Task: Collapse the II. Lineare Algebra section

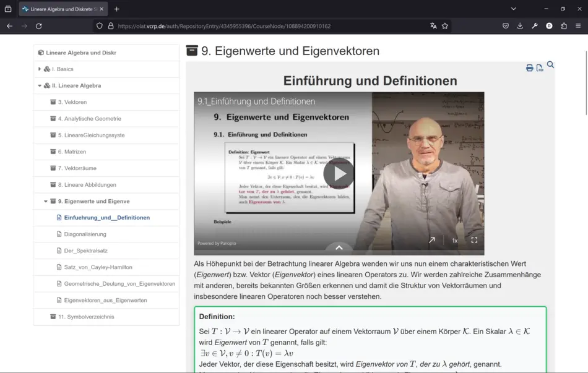Action: [40, 86]
